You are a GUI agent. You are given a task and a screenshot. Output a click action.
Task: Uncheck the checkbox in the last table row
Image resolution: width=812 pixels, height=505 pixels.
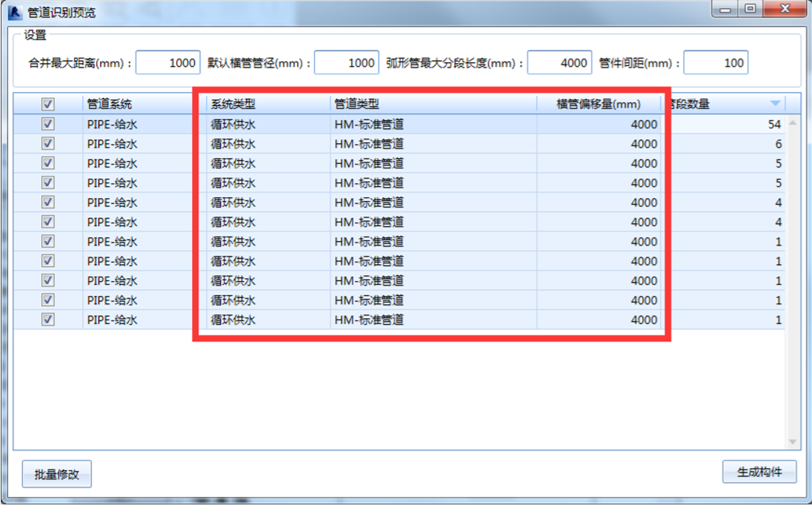coord(47,320)
